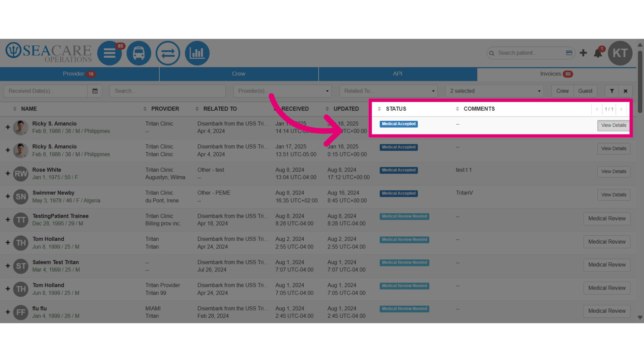Switch to the Crew tab

(238, 74)
